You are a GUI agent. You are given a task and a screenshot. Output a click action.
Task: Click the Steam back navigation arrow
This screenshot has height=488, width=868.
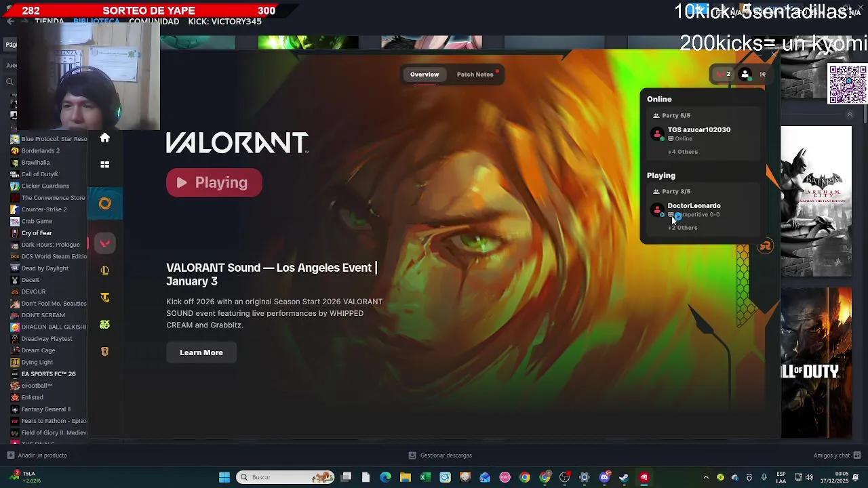click(10, 22)
